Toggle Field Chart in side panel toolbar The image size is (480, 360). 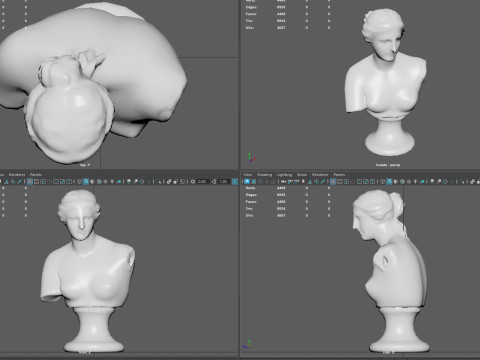[359, 181]
